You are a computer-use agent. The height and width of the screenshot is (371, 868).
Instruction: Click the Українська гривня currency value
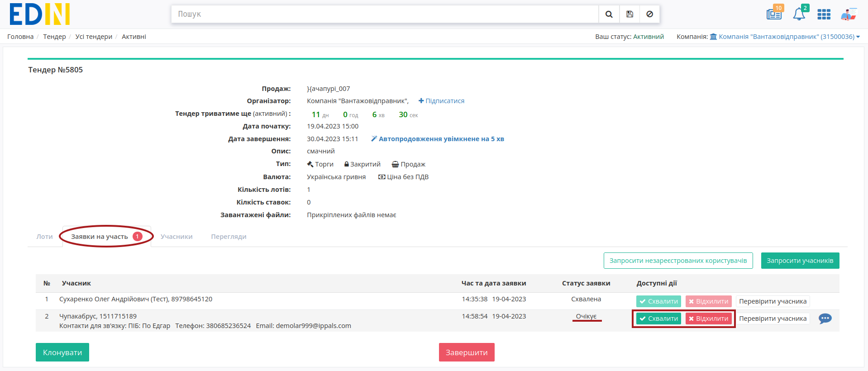[336, 177]
